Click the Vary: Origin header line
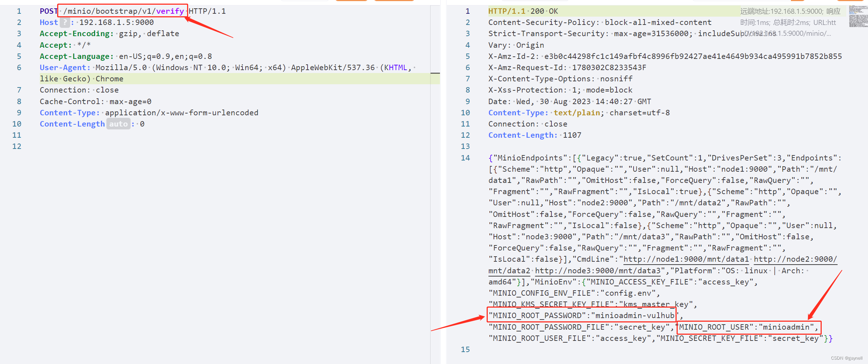Viewport: 868px width, 364px height. [516, 45]
